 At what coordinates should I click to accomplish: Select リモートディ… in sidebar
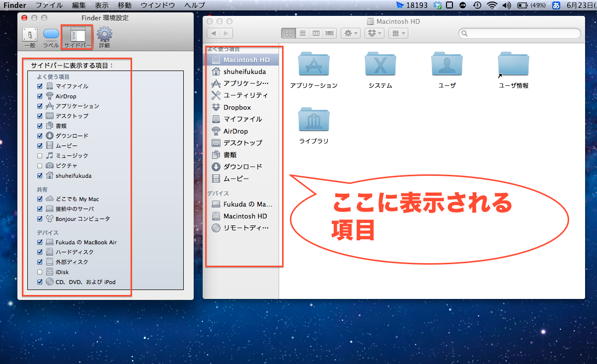(241, 228)
